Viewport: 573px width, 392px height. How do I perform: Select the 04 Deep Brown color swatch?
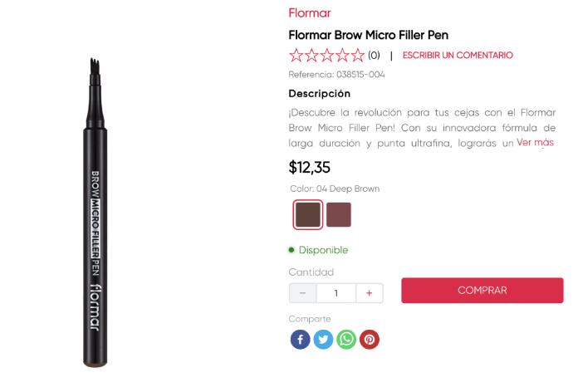(x=308, y=214)
